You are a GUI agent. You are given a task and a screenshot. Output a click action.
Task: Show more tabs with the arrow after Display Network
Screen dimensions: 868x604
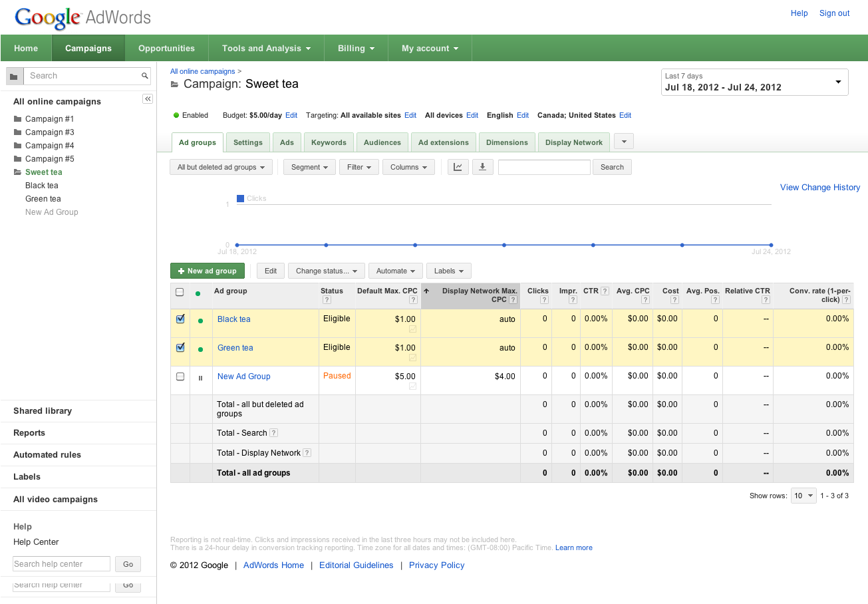click(624, 142)
